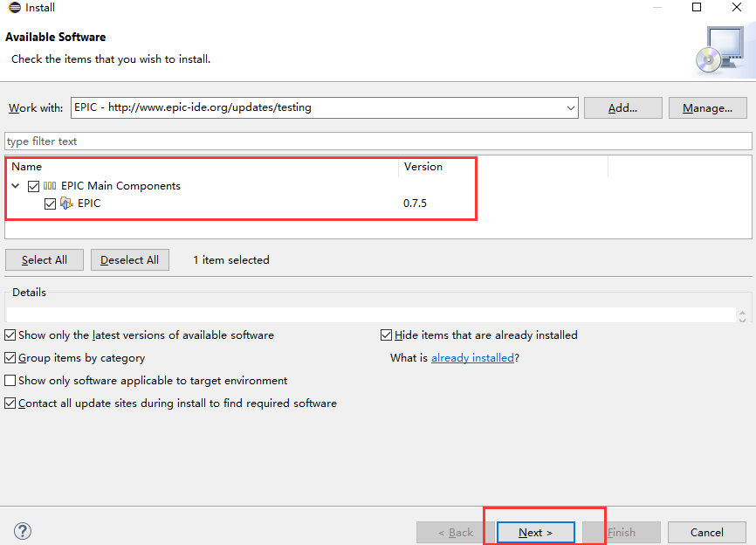Toggle Show only the latest versions checkbox

pyautogui.click(x=10, y=335)
